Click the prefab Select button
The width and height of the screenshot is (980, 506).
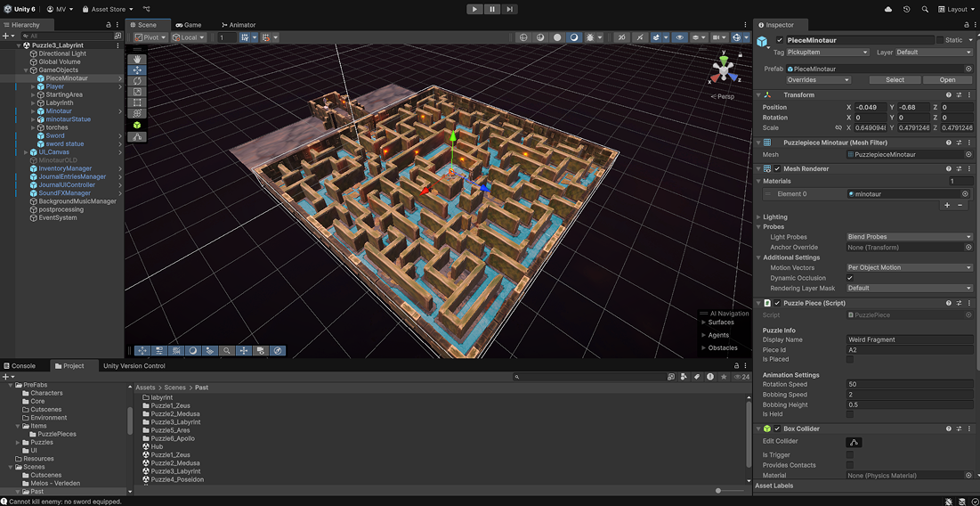895,80
